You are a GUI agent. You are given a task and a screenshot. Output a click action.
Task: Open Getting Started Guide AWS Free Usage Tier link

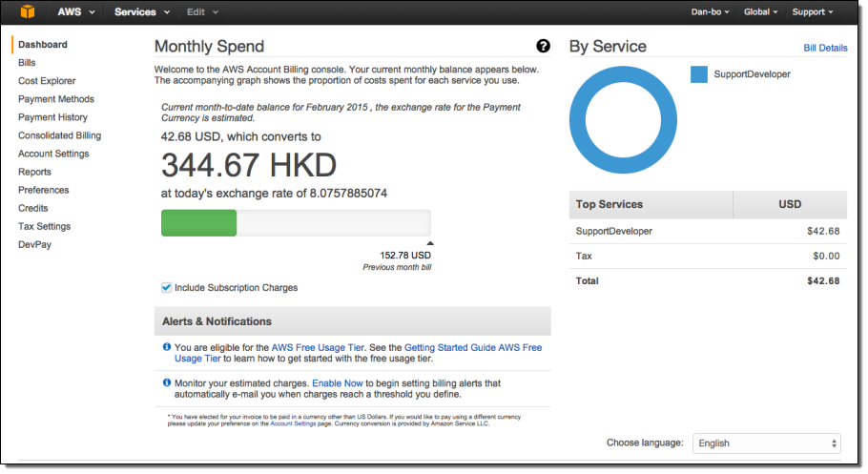[x=473, y=348]
